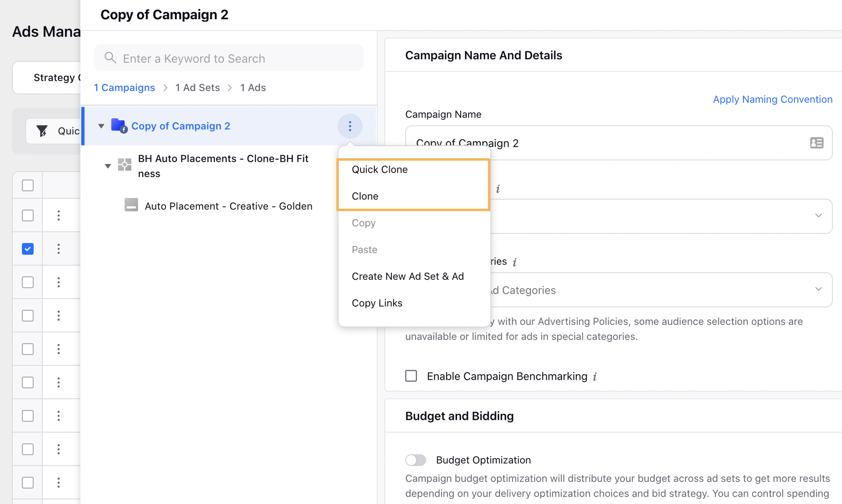The height and width of the screenshot is (504, 842).
Task: Check the blue-highlighted row checkbox
Action: (x=28, y=249)
